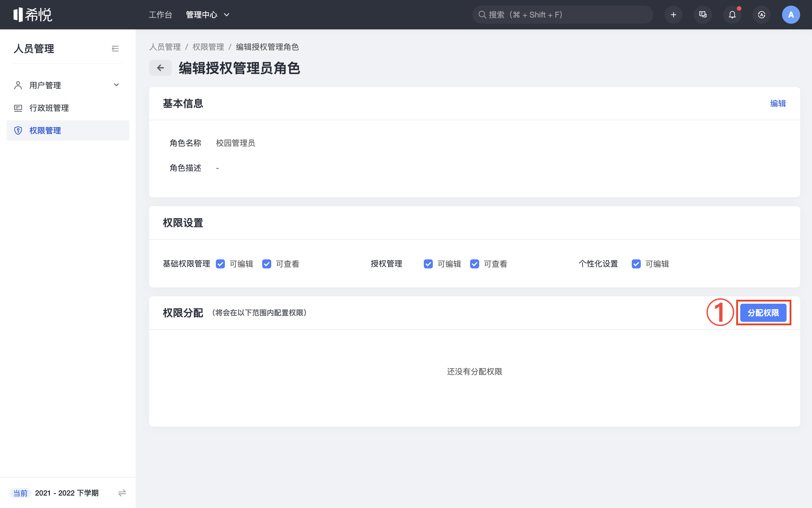
Task: Click the 行政班管理 board icon
Action: pyautogui.click(x=18, y=108)
